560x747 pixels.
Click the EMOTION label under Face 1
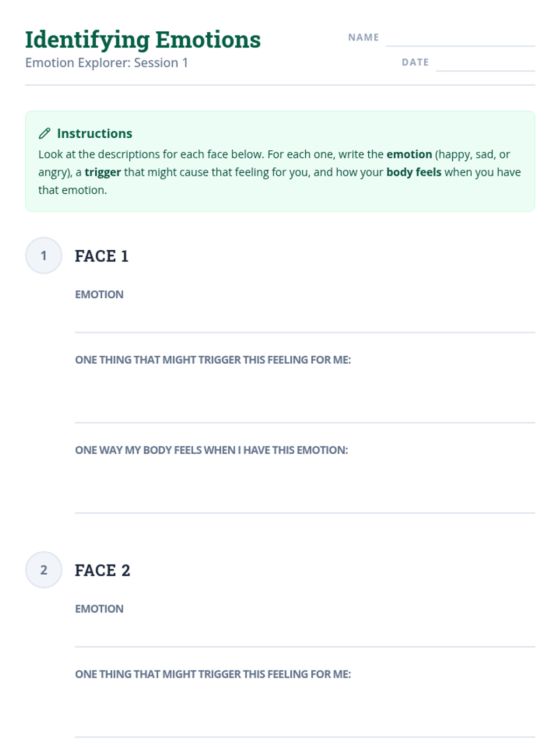pos(99,295)
